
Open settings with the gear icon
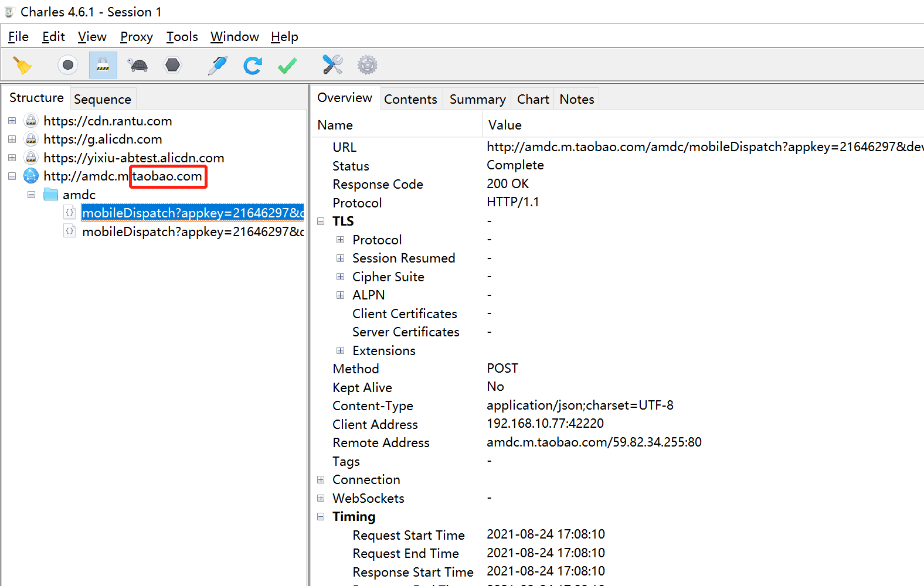point(368,65)
